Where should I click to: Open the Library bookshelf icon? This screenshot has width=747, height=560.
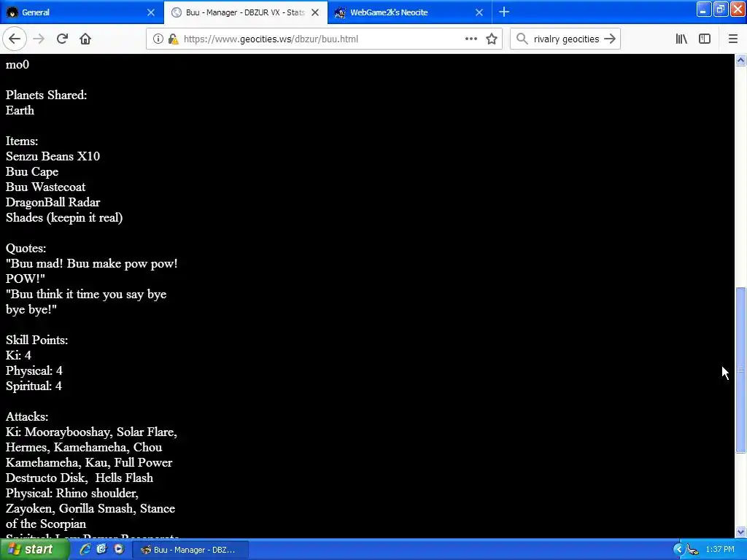click(681, 39)
